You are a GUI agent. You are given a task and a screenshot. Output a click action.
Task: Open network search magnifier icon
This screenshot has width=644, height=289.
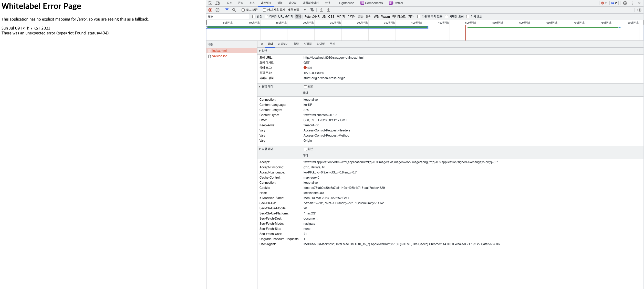pyautogui.click(x=234, y=10)
